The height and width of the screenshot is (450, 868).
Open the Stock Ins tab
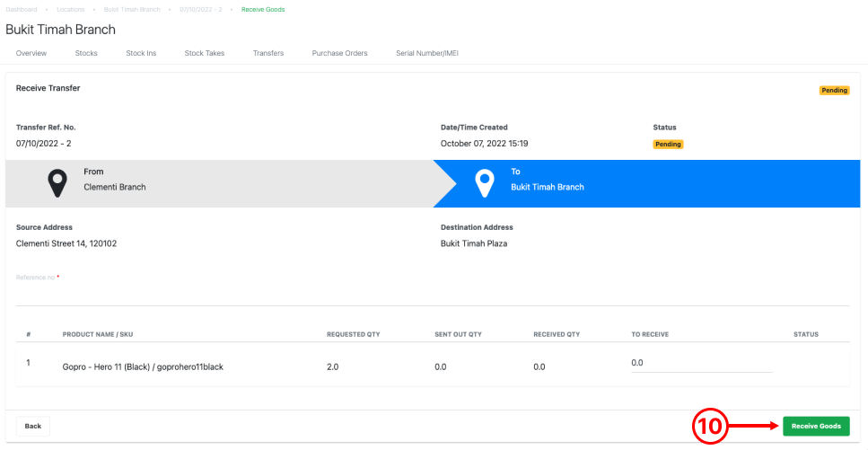tap(141, 53)
